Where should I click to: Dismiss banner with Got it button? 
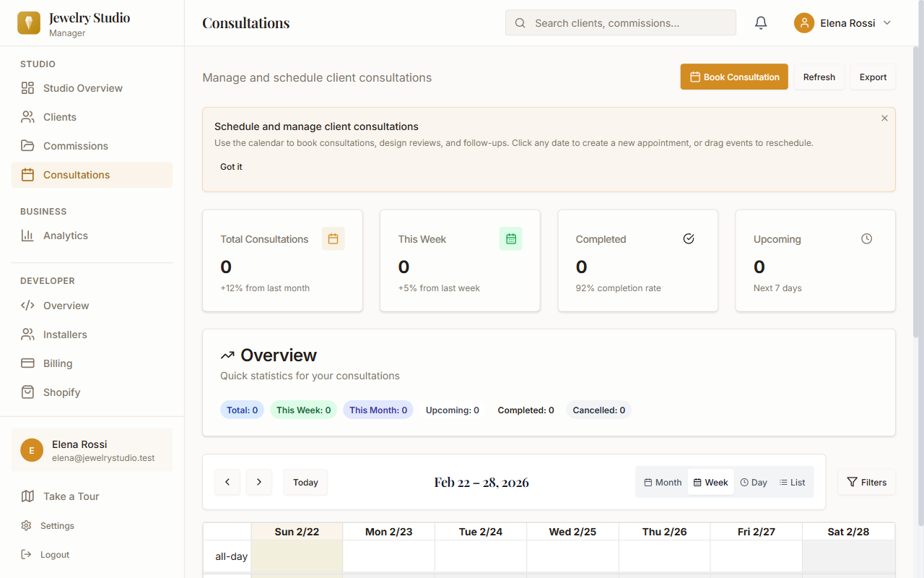(x=231, y=166)
